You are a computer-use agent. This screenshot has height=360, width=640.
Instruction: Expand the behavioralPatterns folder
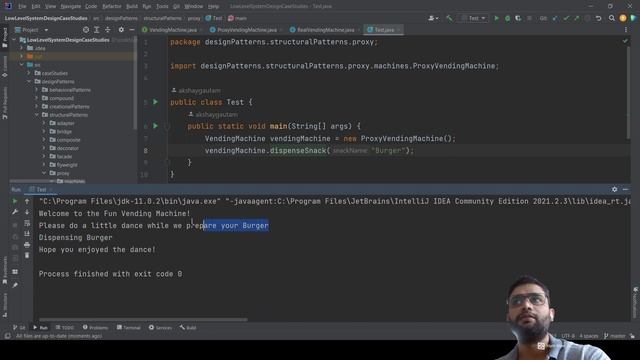36,89
